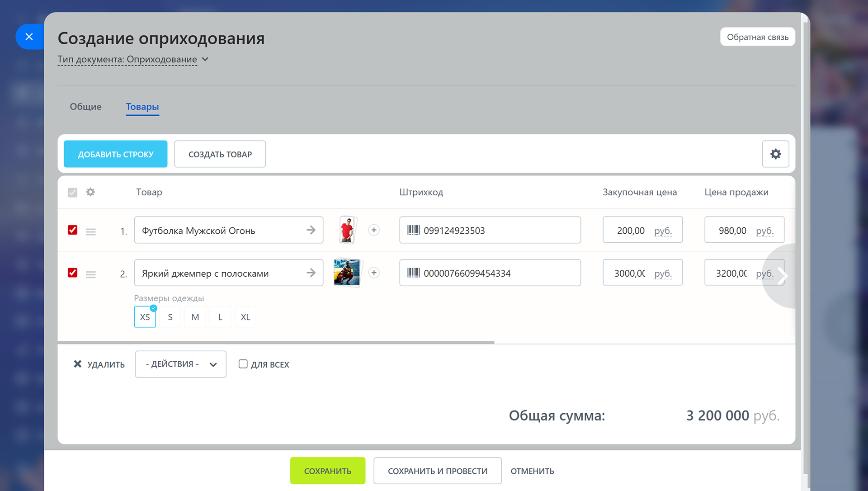The width and height of the screenshot is (868, 491).
Task: Select the Товары tab
Action: click(142, 107)
